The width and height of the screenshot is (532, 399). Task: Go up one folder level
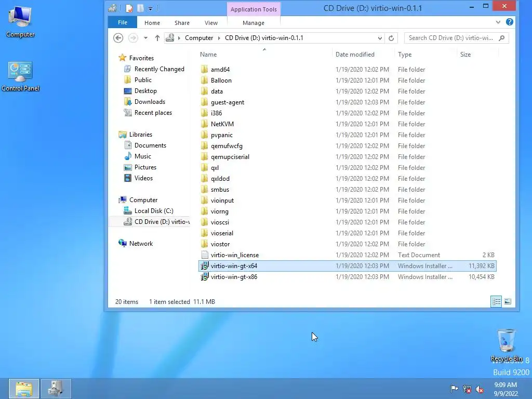(157, 38)
